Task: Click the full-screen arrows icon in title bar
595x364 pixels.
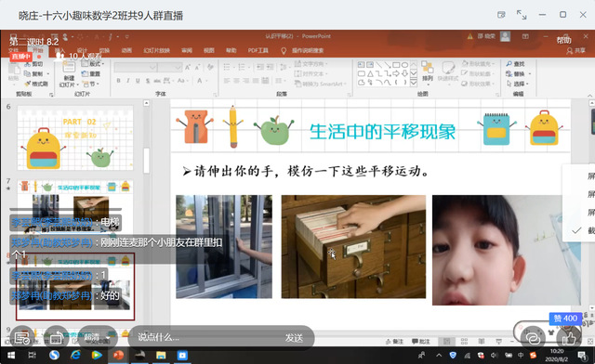Action: 522,15
